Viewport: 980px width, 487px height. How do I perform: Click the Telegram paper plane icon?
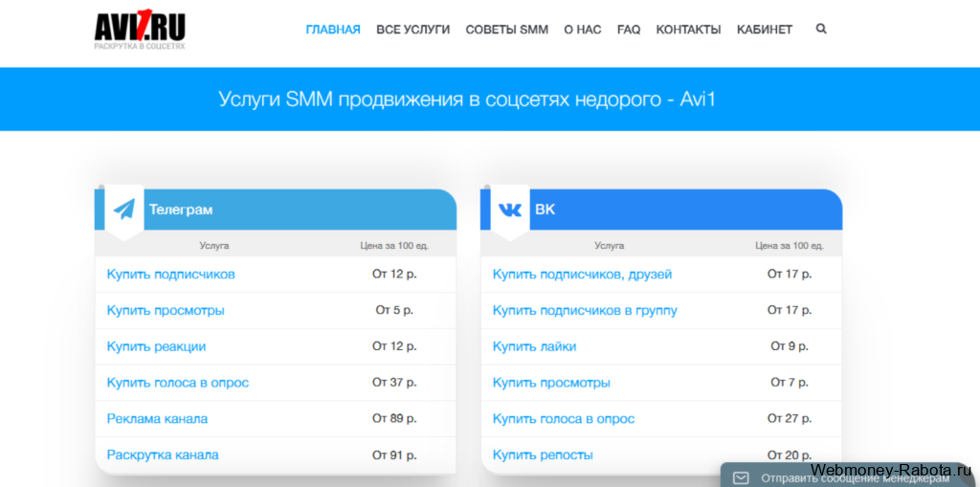(x=124, y=210)
